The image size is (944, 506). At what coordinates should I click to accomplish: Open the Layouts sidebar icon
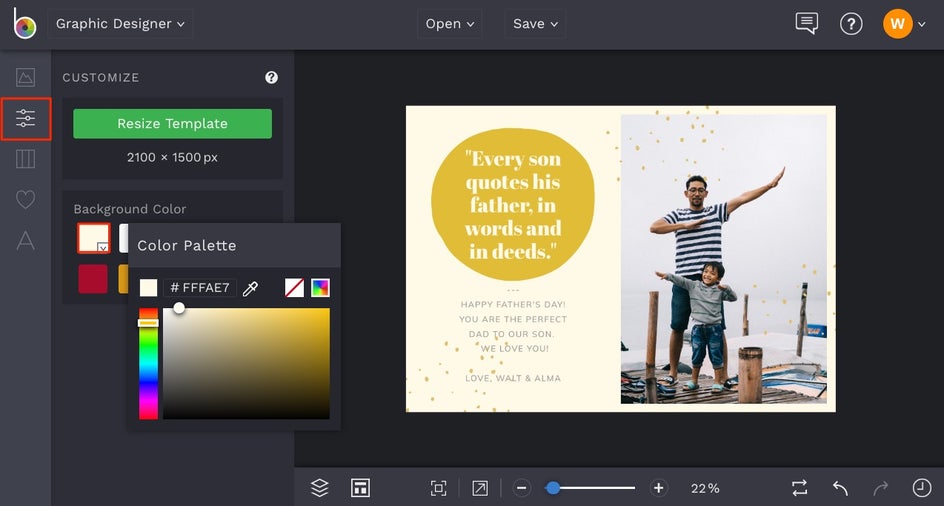[x=25, y=159]
